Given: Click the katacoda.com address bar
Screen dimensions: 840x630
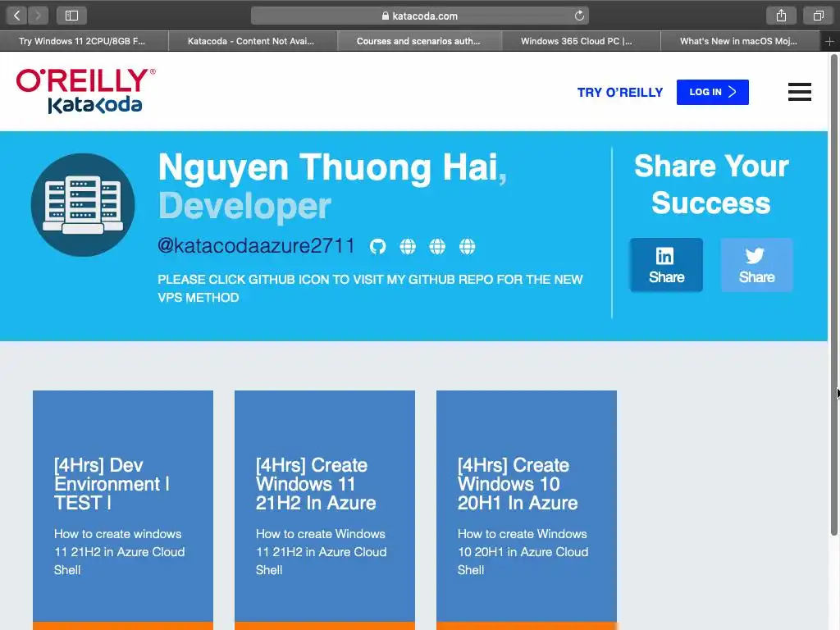Looking at the screenshot, I should [419, 16].
